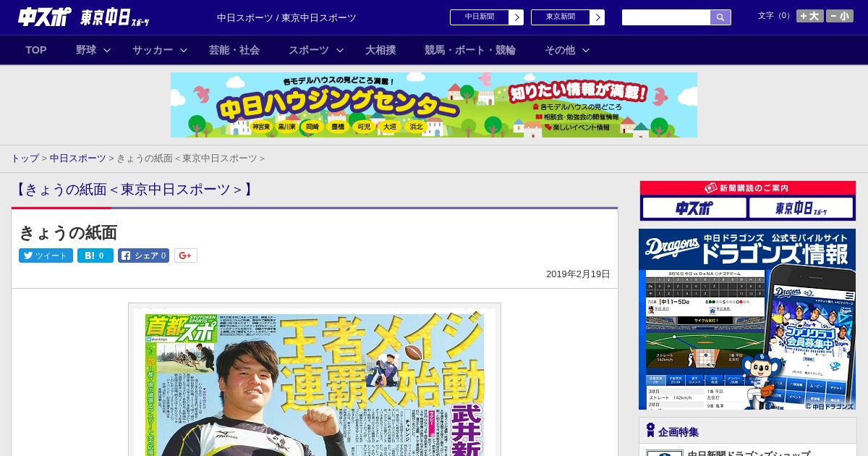Click the 新聞購読のご案内 header
Screen dimensions: 868x456
point(747,188)
